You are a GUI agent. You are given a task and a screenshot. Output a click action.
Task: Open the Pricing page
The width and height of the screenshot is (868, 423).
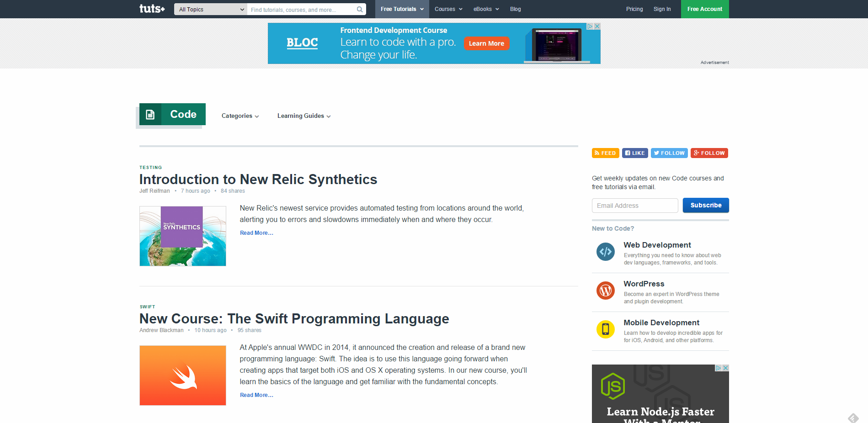634,9
